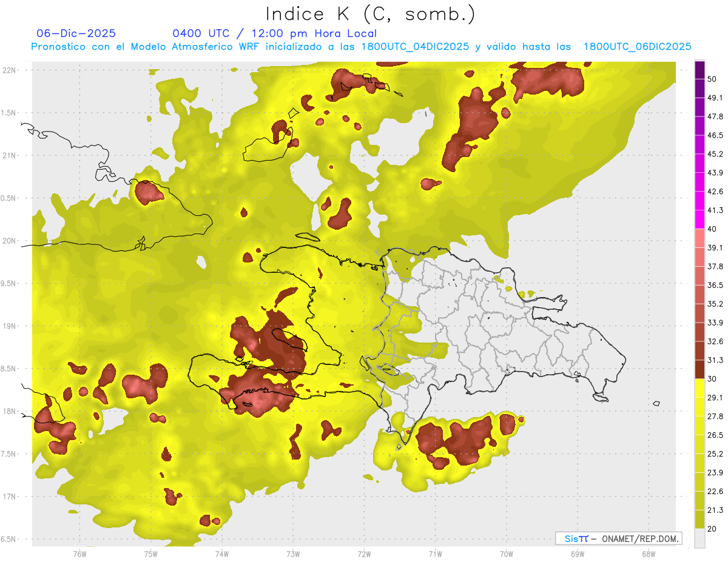Click the colorbar value '47.8'
The height and width of the screenshot is (562, 728).
pyautogui.click(x=715, y=116)
